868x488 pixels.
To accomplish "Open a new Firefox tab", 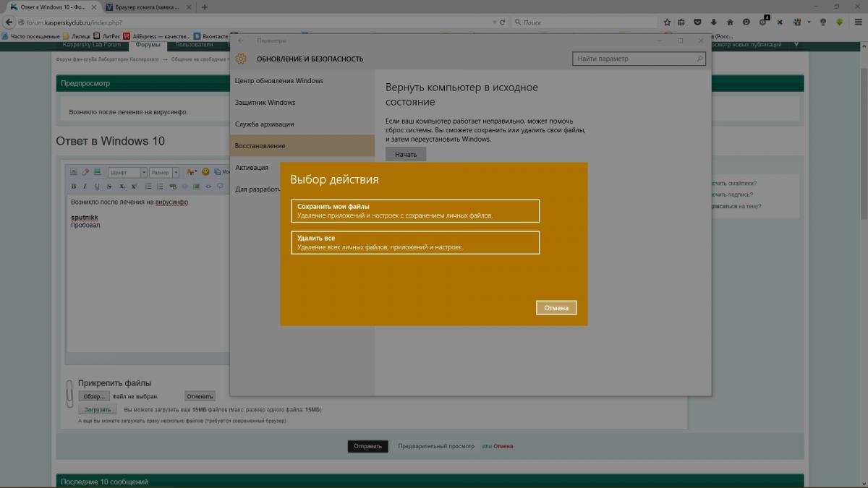I will click(x=205, y=7).
